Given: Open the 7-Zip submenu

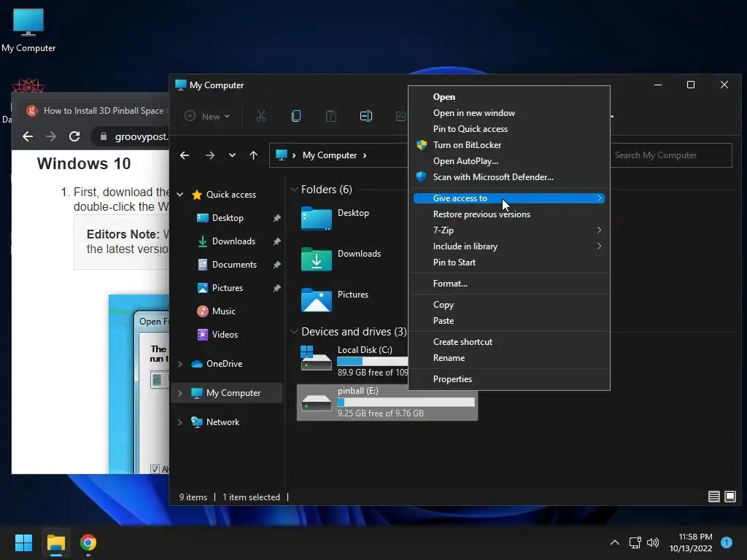Looking at the screenshot, I should (x=509, y=230).
